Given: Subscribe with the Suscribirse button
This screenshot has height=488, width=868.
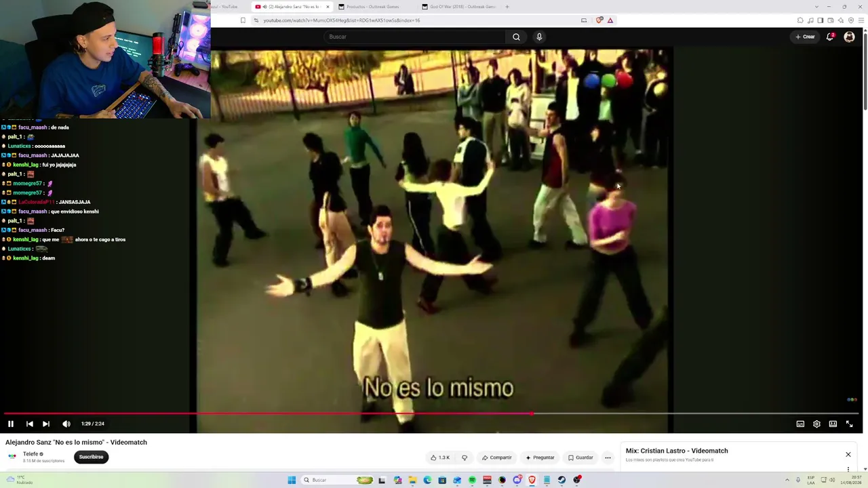Looking at the screenshot, I should 91,457.
